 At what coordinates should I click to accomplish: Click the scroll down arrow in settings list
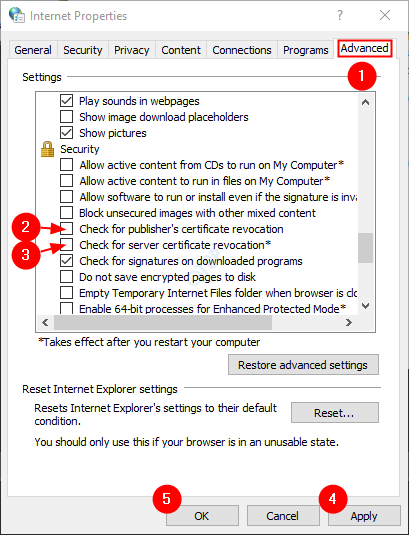365,306
